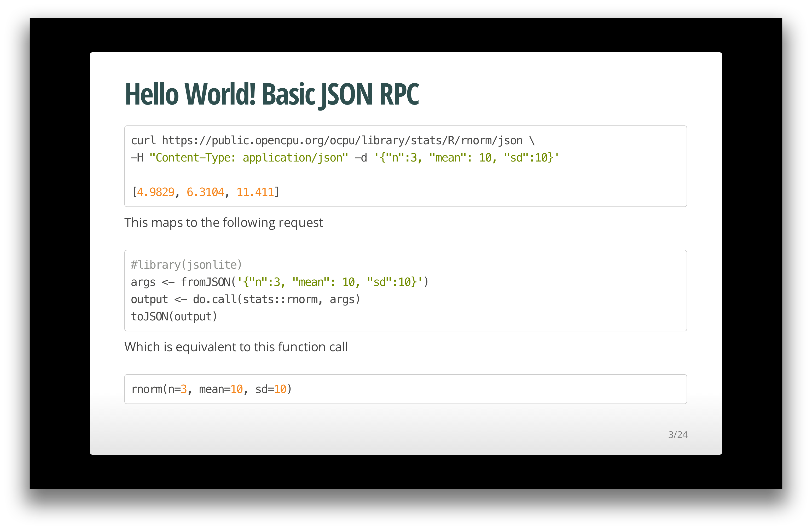Click the slide number '3/24'
Screen dimensions: 812x530
[x=677, y=435]
